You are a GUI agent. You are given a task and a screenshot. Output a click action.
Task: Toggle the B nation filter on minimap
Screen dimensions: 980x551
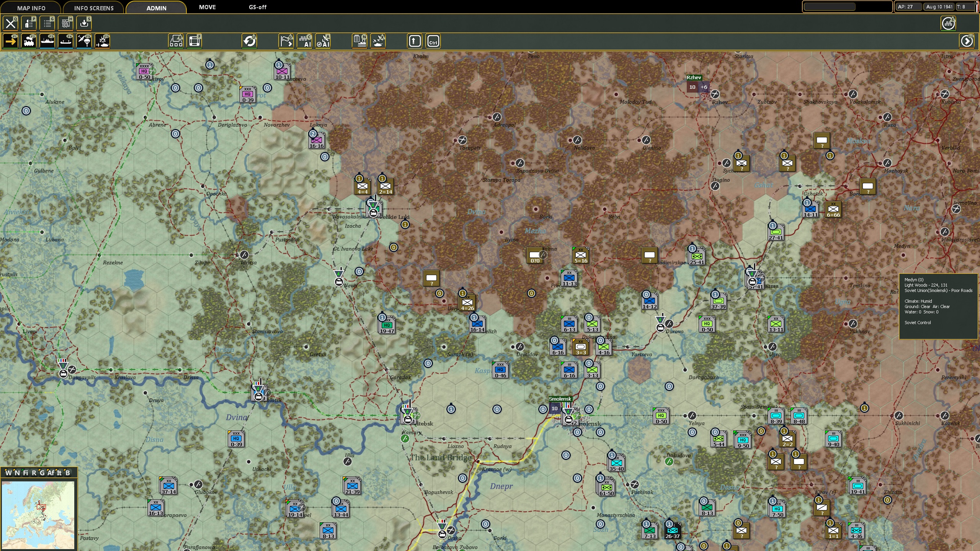pyautogui.click(x=67, y=473)
